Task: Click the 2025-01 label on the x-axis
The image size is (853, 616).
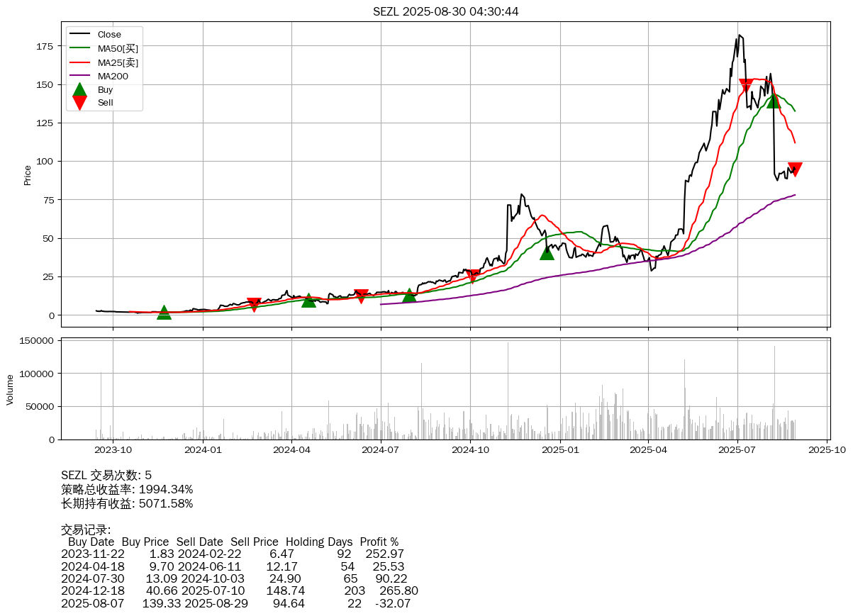Action: [x=560, y=449]
